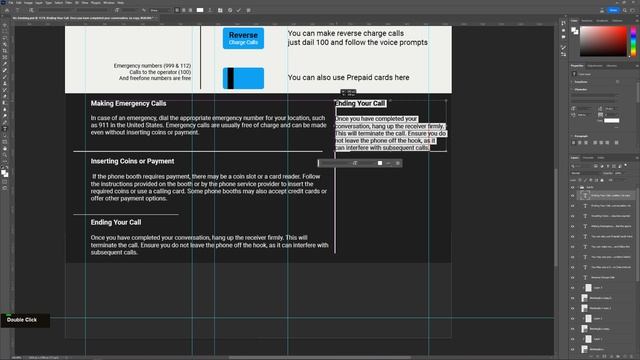
Task: Hide Layer 2 using its eye icon
Action: 573,318
